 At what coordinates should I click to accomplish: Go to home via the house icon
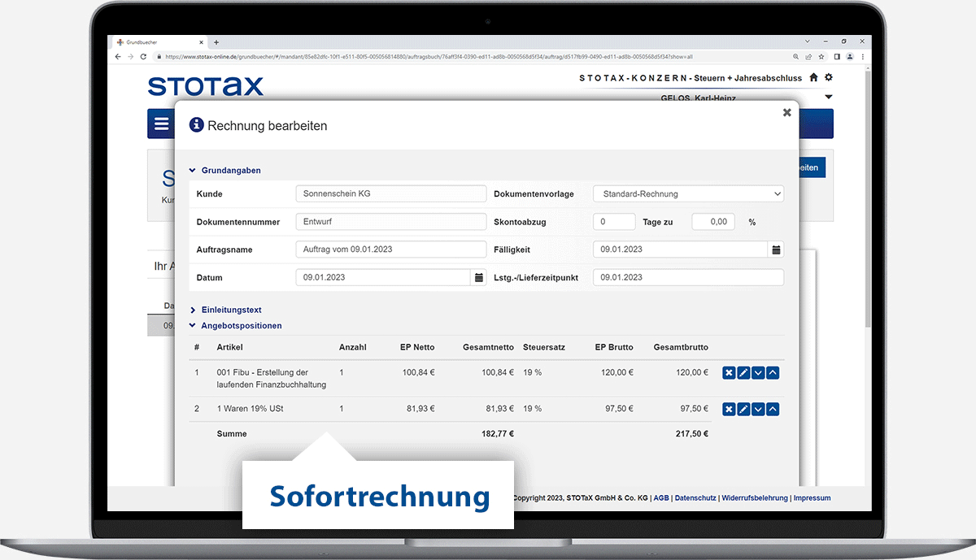(813, 77)
